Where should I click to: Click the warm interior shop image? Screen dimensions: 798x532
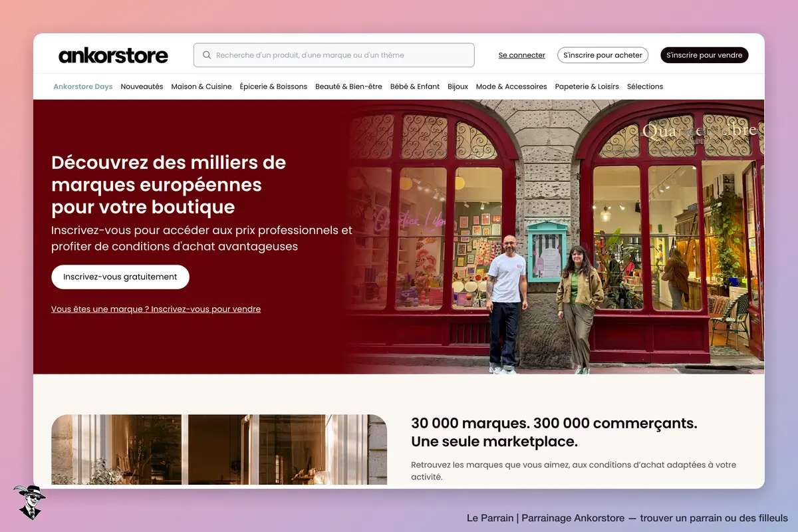tap(219, 450)
